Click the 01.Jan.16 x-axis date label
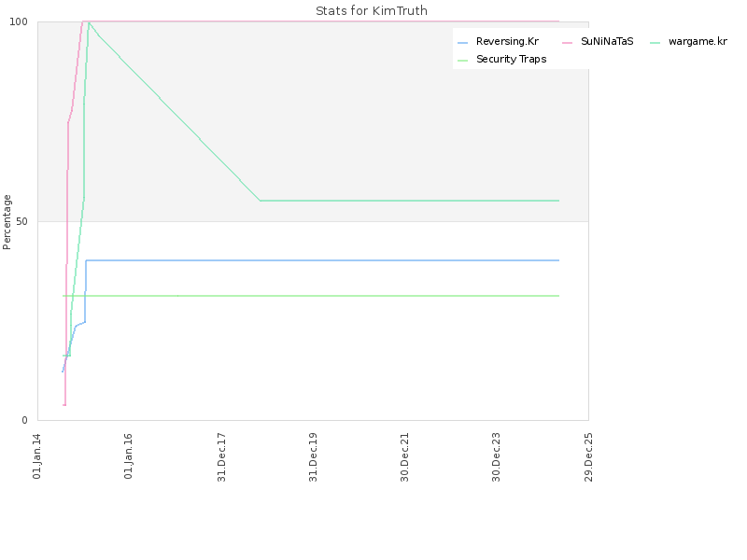747x560 pixels. pyautogui.click(x=129, y=455)
